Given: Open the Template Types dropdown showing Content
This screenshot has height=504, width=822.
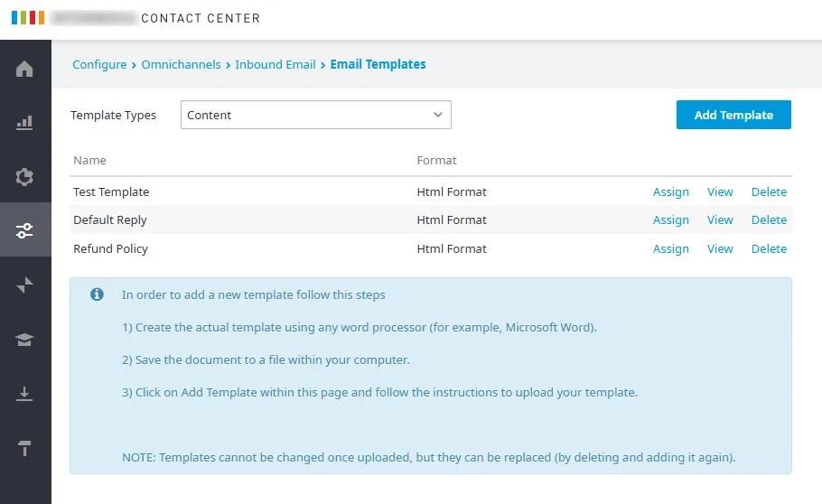Looking at the screenshot, I should (x=315, y=115).
